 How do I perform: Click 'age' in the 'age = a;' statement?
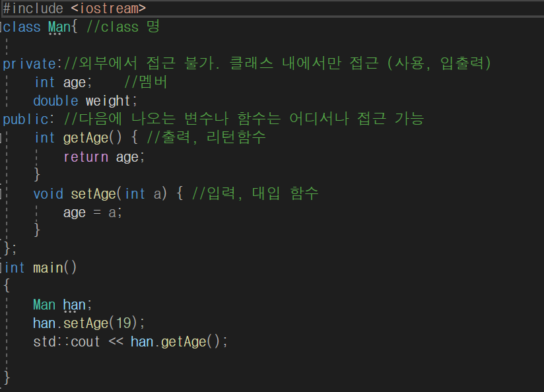pos(74,212)
